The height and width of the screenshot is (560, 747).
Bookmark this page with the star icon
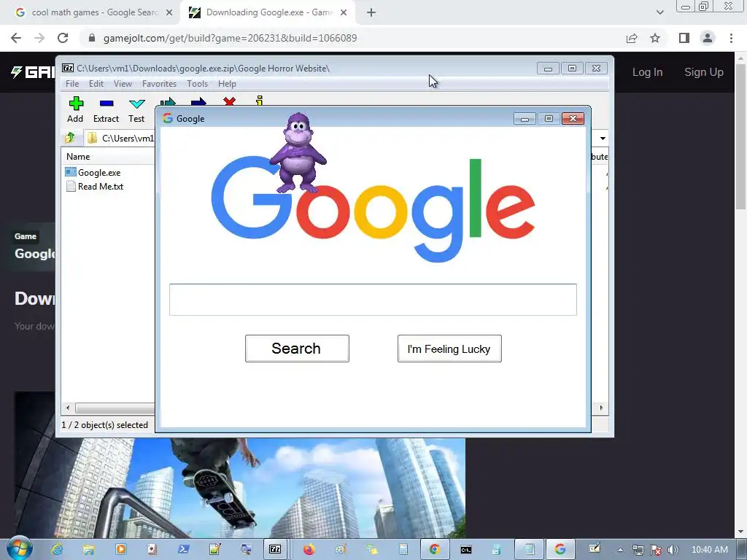click(655, 38)
